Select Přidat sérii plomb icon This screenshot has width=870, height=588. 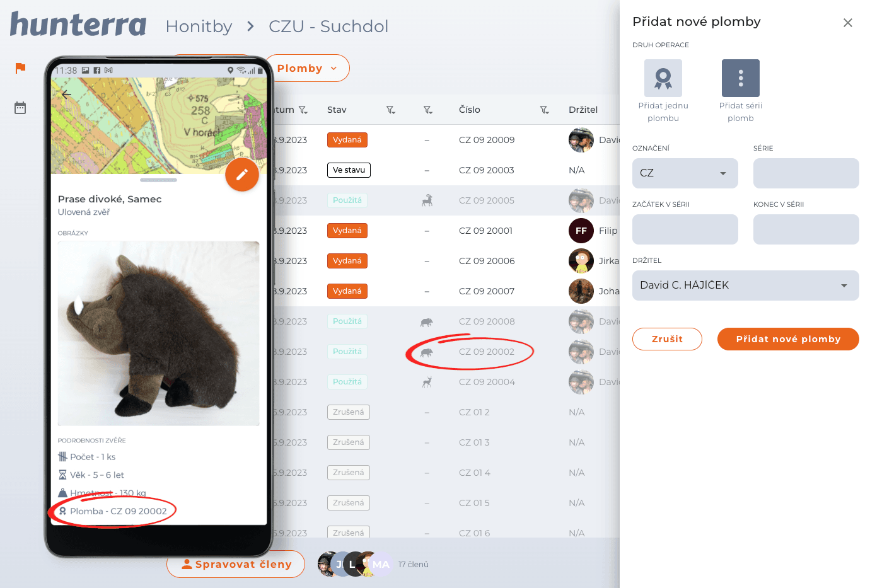pyautogui.click(x=741, y=78)
